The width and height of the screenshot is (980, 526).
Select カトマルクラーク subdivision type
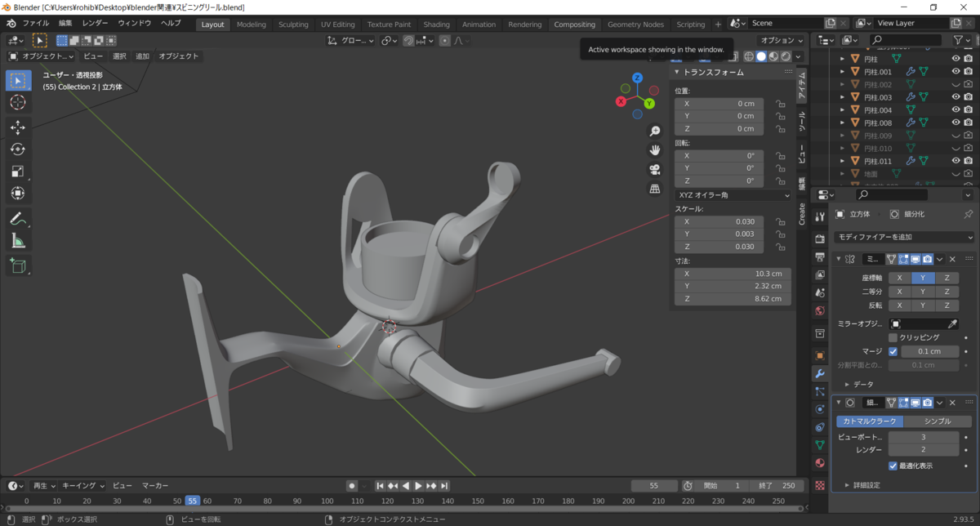click(870, 421)
